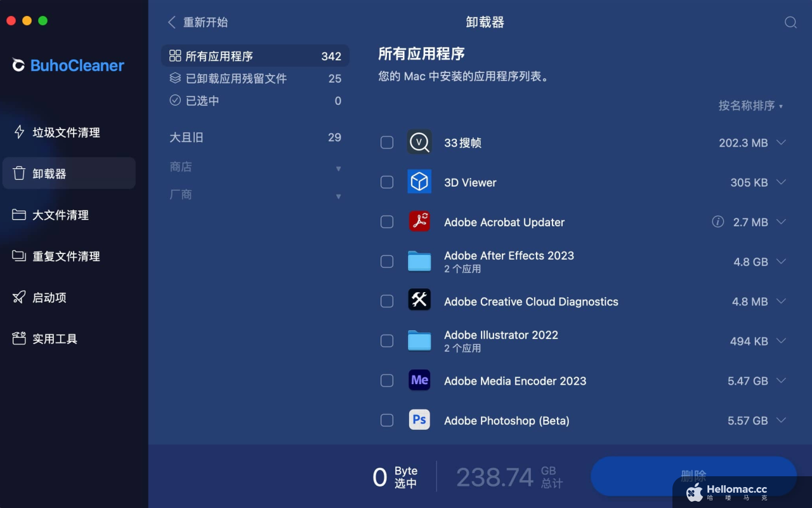The image size is (812, 508).
Task: Click the 3D Viewer cube icon
Action: [x=419, y=182]
